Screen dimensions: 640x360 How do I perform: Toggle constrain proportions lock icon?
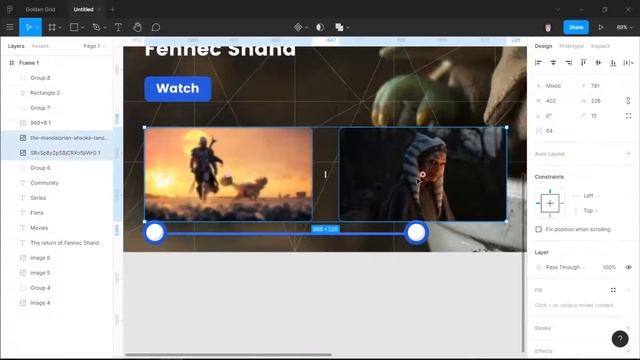pyautogui.click(x=628, y=101)
